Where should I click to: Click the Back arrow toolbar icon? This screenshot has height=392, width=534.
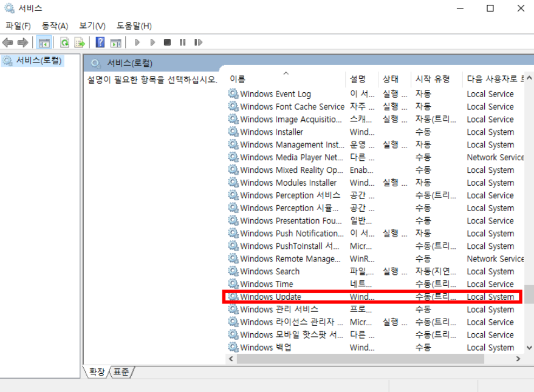coord(7,42)
